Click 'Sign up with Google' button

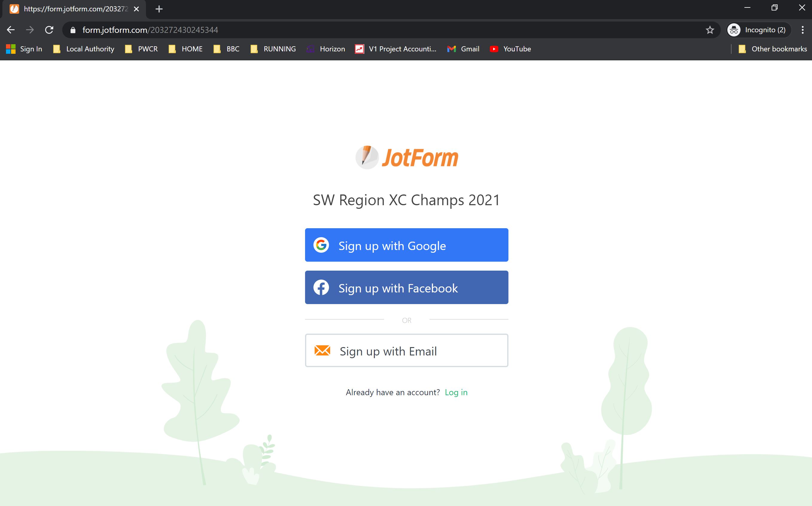click(406, 245)
